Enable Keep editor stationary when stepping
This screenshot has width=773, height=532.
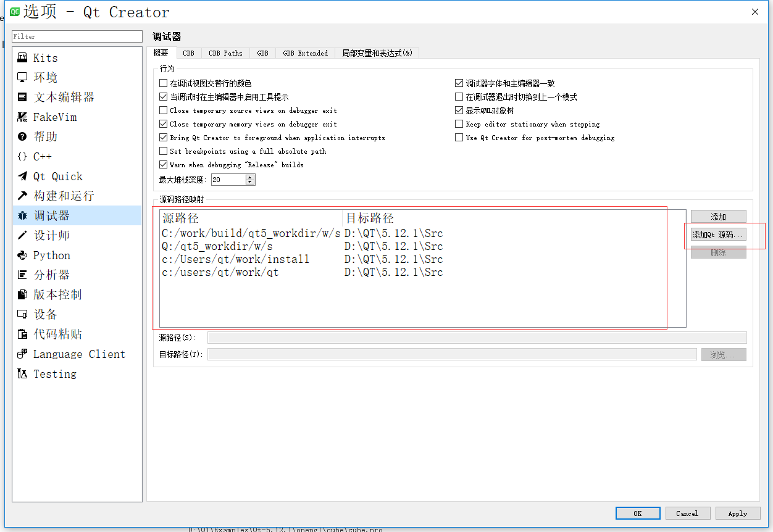tap(459, 124)
